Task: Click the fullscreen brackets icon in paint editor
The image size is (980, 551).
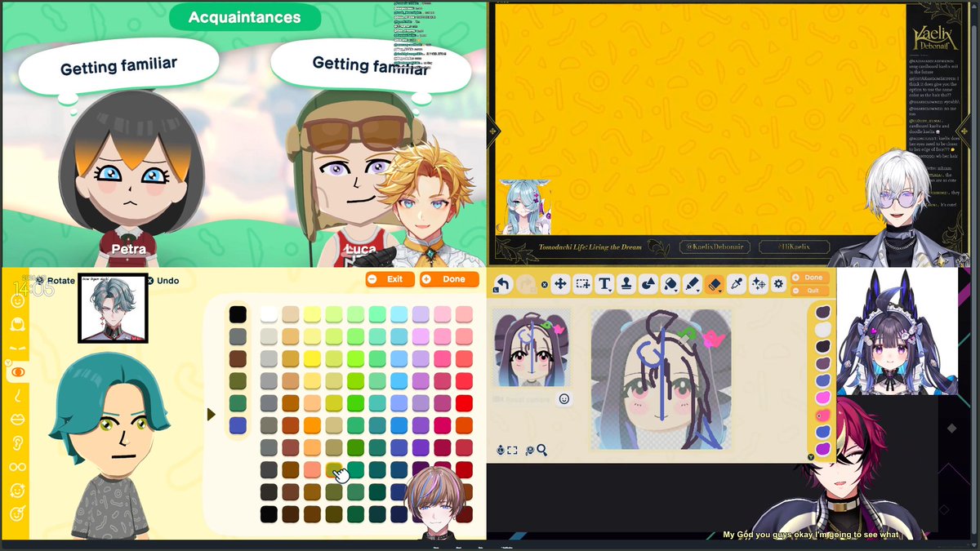Action: [512, 450]
